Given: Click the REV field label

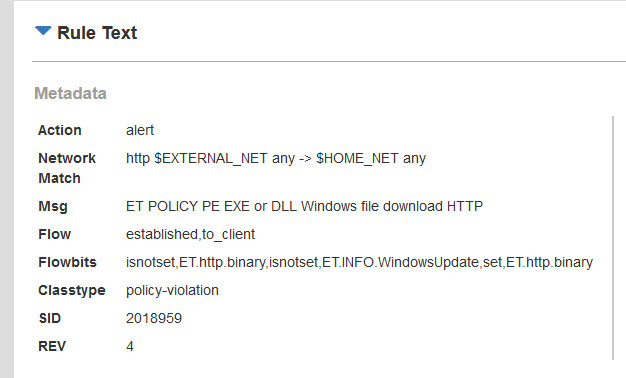Looking at the screenshot, I should click(x=52, y=346).
